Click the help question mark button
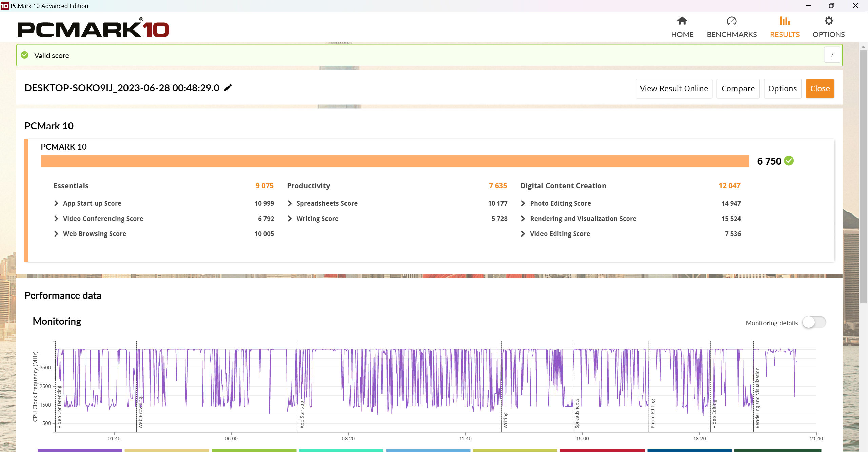 point(832,55)
